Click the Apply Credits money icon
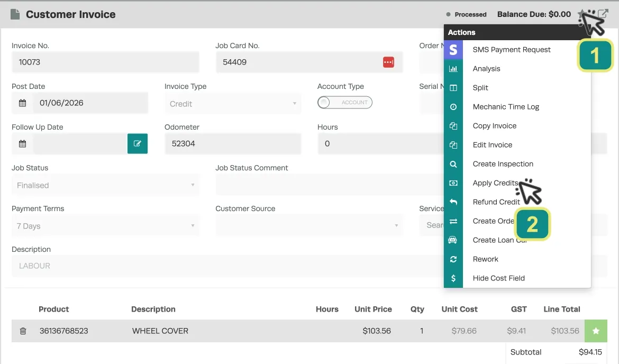This screenshot has width=619, height=364. [x=453, y=183]
